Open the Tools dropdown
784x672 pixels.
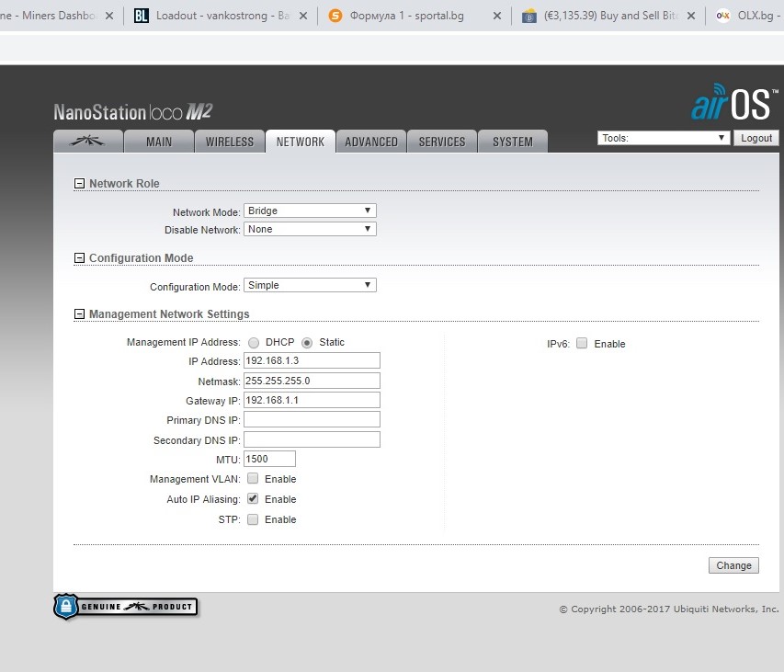point(664,138)
